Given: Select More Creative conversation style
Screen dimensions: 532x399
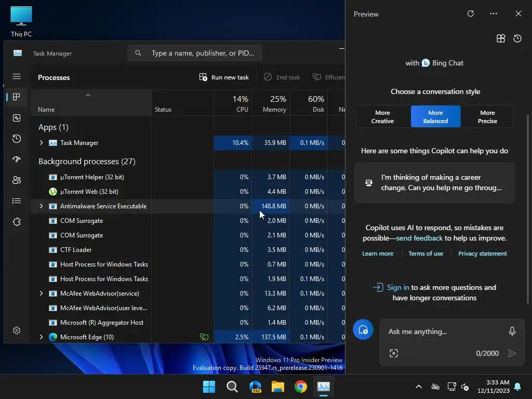Looking at the screenshot, I should 382,117.
